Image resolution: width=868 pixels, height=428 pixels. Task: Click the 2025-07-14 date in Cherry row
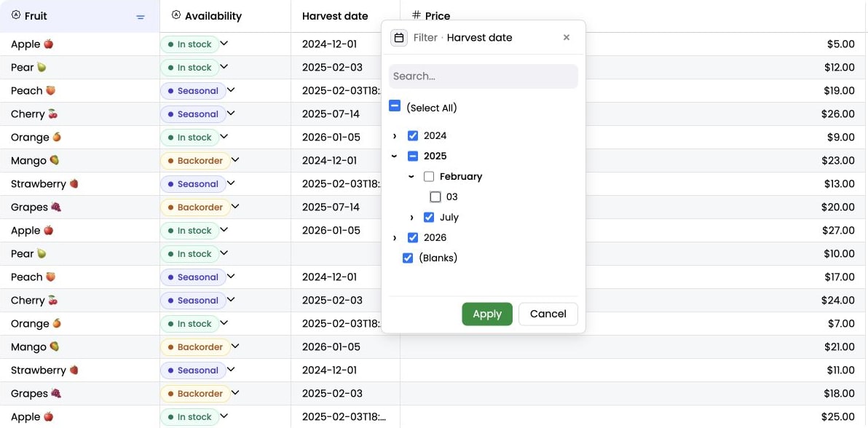[331, 114]
